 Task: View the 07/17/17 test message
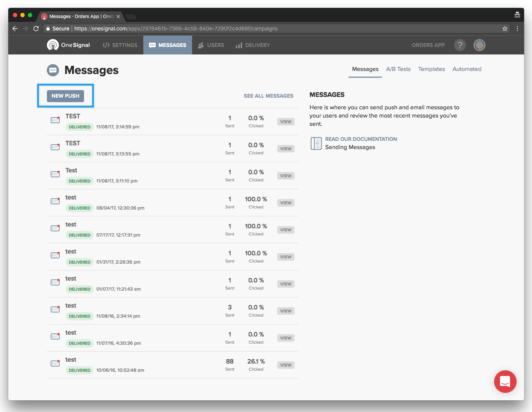pos(286,230)
